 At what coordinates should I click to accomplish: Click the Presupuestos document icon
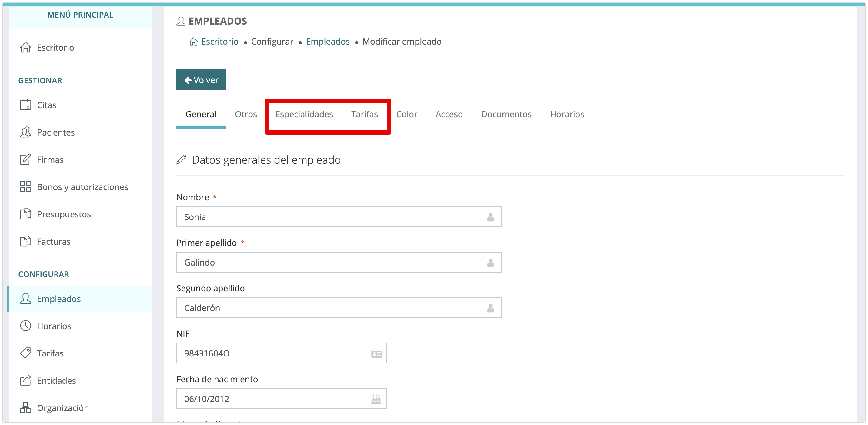click(x=25, y=214)
